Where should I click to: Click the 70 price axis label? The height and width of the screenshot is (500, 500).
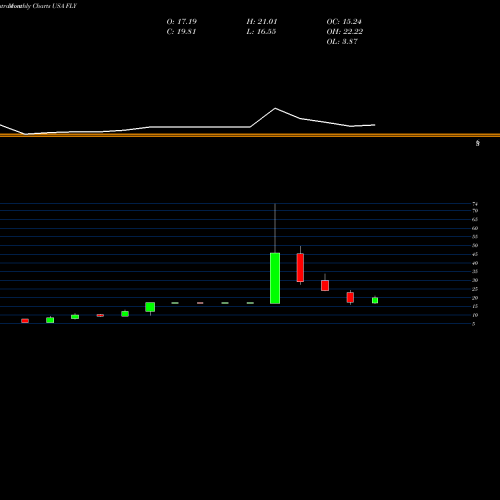475,211
